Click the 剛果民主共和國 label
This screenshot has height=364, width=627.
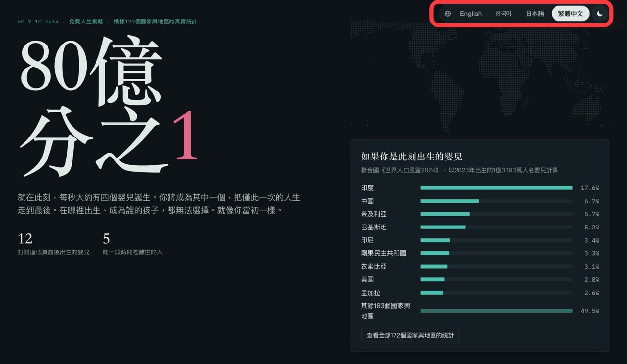pyautogui.click(x=384, y=253)
